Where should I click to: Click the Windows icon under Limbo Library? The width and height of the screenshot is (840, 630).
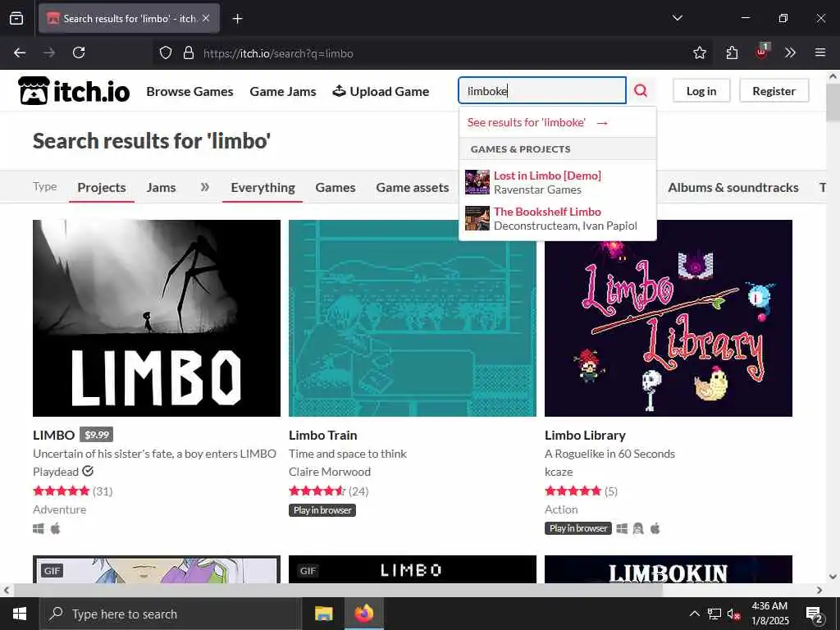pos(622,529)
